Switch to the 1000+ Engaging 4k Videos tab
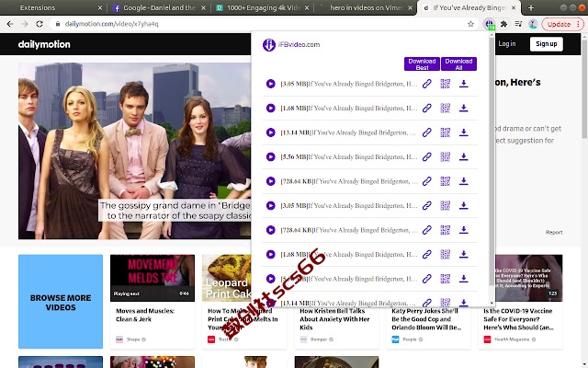588x368 pixels. tap(264, 8)
